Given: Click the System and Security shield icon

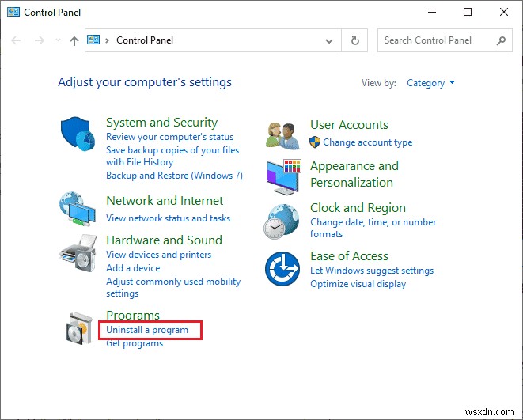Looking at the screenshot, I should click(x=78, y=136).
